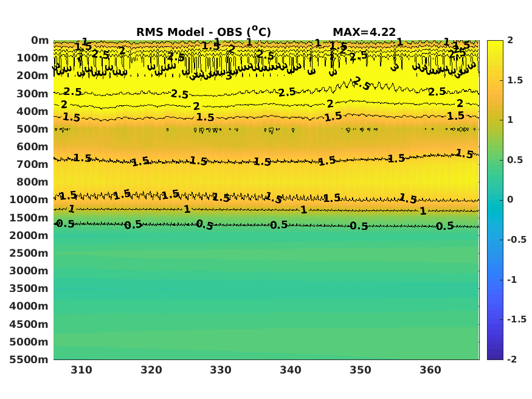Screen dimensions: 532x399
Task: Click the '1000m' depth axis label
Action: click(x=29, y=200)
